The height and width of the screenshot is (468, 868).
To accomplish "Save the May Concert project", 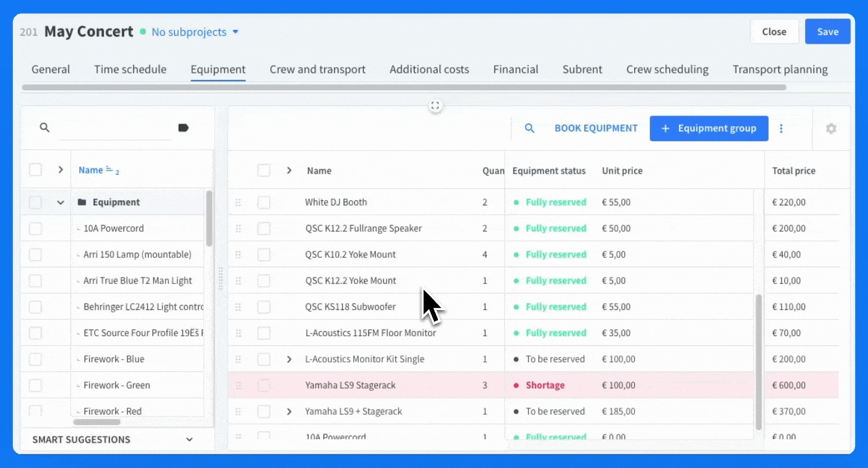I will click(x=827, y=31).
